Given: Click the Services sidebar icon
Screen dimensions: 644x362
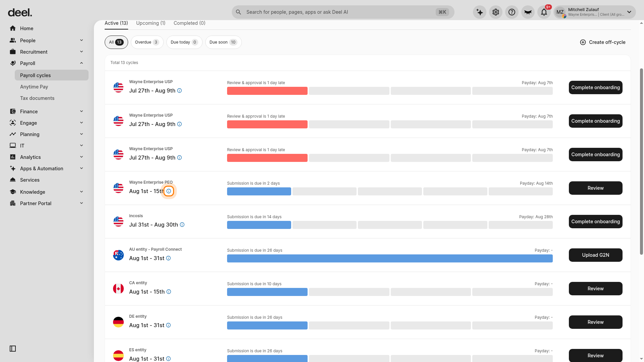Looking at the screenshot, I should pos(13,180).
